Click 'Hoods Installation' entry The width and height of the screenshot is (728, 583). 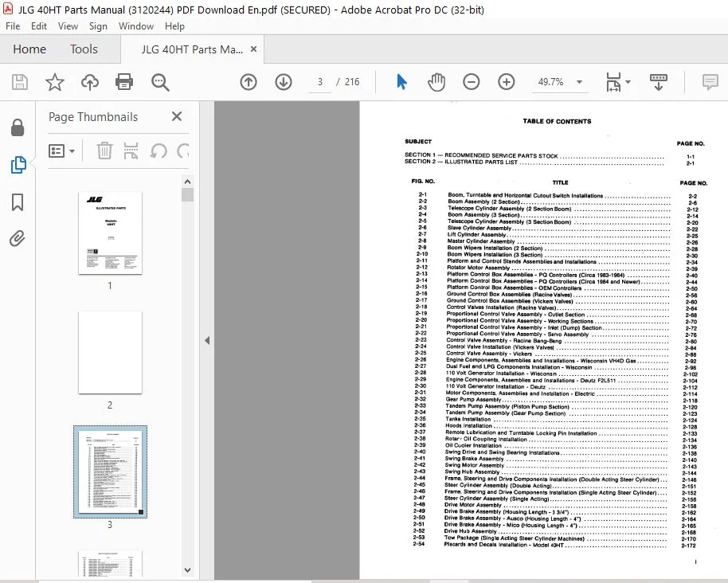468,425
